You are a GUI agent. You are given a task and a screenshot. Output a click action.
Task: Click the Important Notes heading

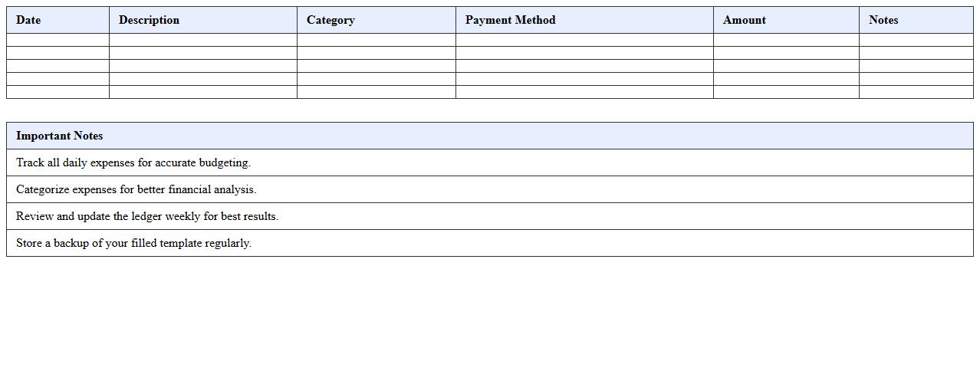tap(59, 136)
